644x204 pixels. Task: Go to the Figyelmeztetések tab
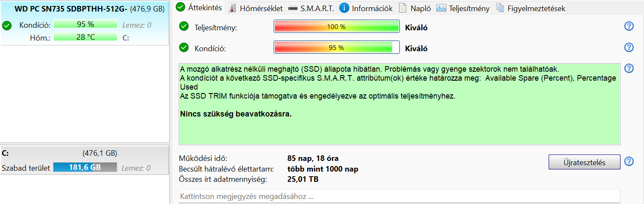pos(531,8)
